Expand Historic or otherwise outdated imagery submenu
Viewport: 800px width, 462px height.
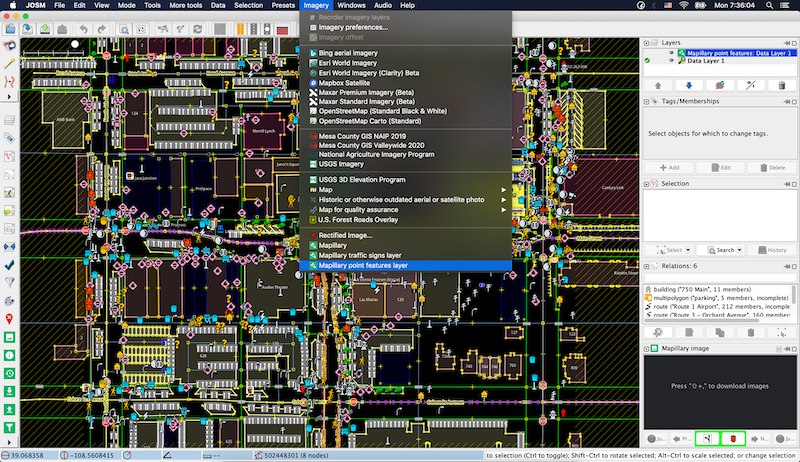[504, 200]
